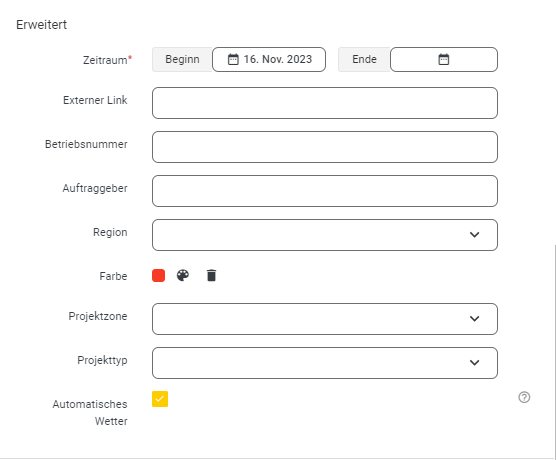Focus the Auftraggeber input field
The height and width of the screenshot is (460, 556).
tap(325, 191)
